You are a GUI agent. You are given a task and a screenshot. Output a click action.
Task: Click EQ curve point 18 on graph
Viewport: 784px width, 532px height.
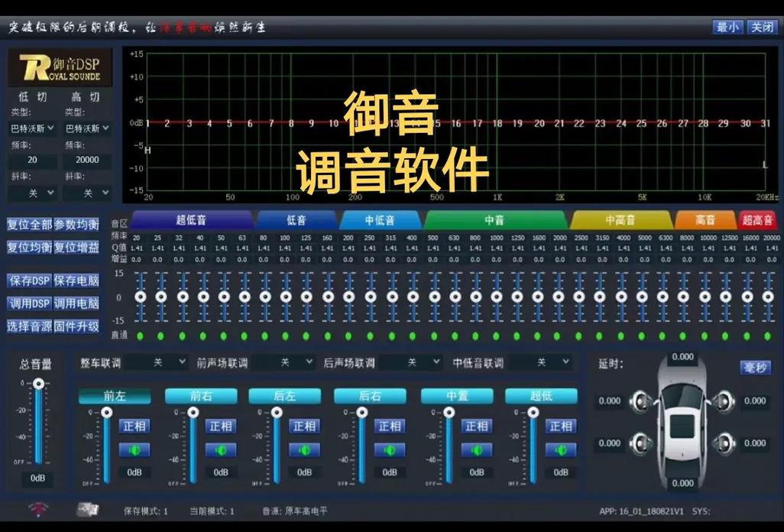pyautogui.click(x=497, y=123)
